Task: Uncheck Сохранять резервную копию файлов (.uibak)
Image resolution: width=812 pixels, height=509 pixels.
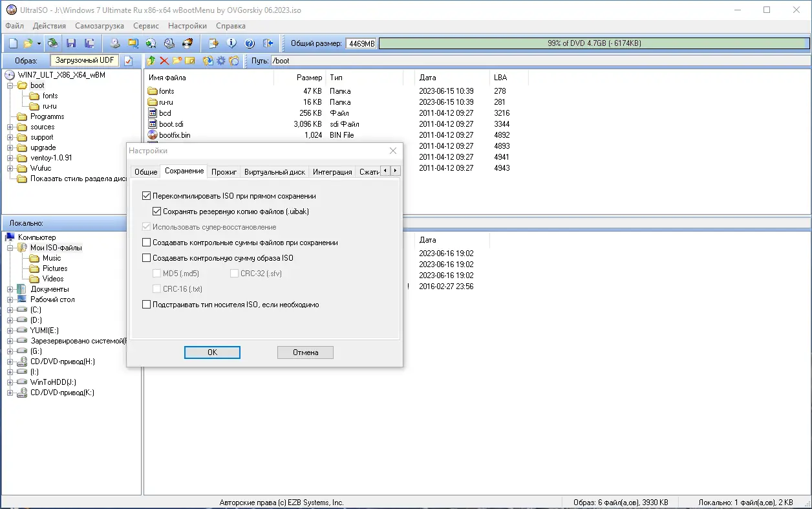Action: pyautogui.click(x=157, y=211)
